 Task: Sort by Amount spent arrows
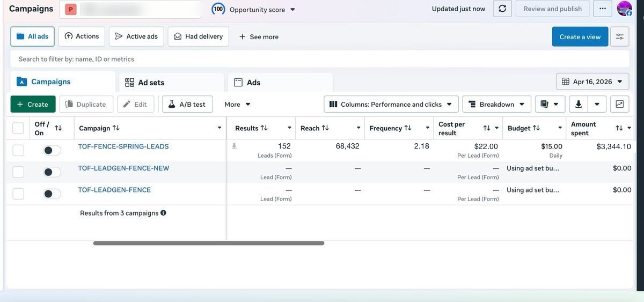pyautogui.click(x=619, y=128)
